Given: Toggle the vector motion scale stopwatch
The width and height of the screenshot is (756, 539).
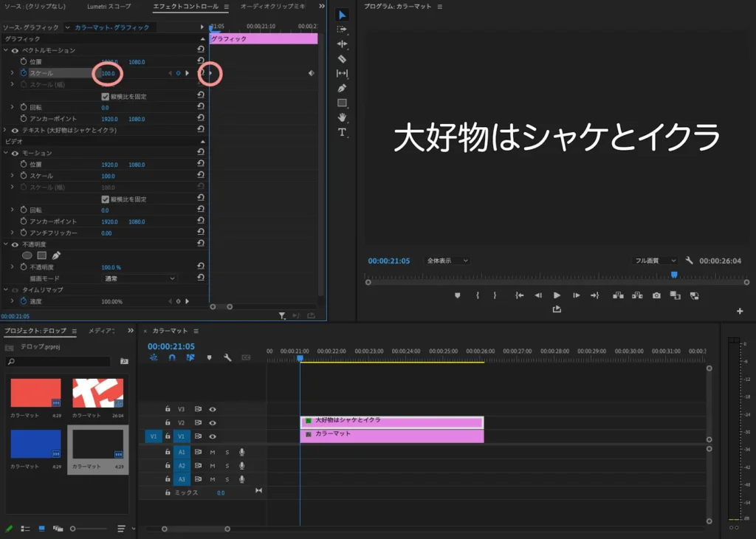Looking at the screenshot, I should (23, 73).
